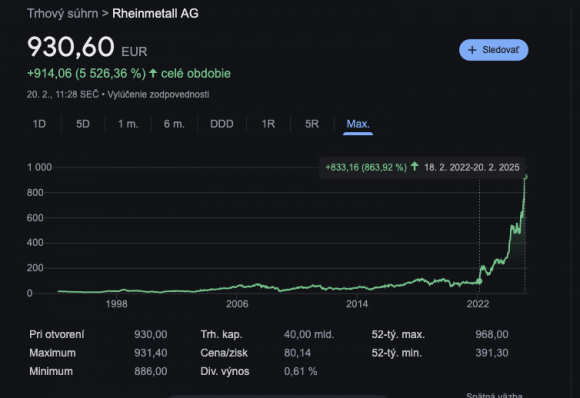Switch to the 6 m. range tab
The height and width of the screenshot is (398, 580).
(x=174, y=124)
